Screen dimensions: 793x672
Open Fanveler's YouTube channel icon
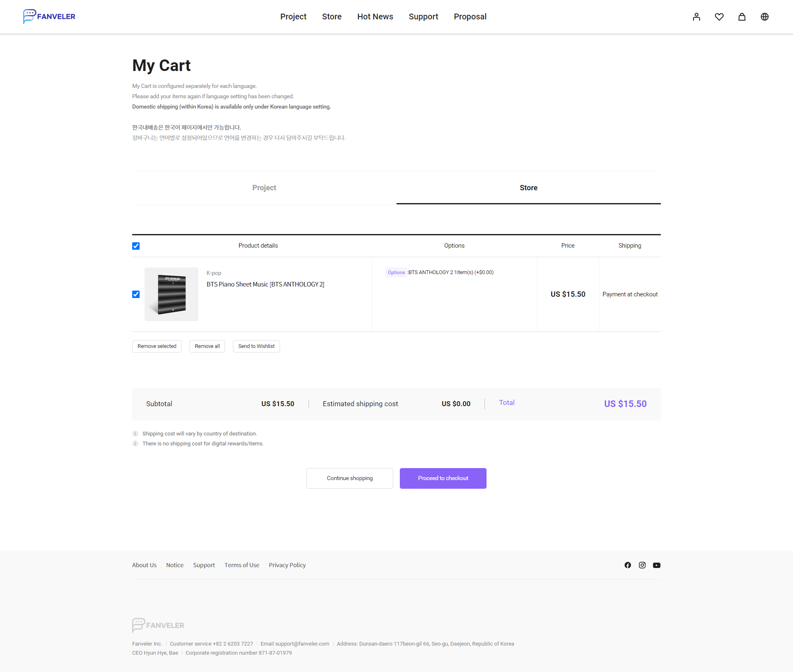tap(657, 565)
